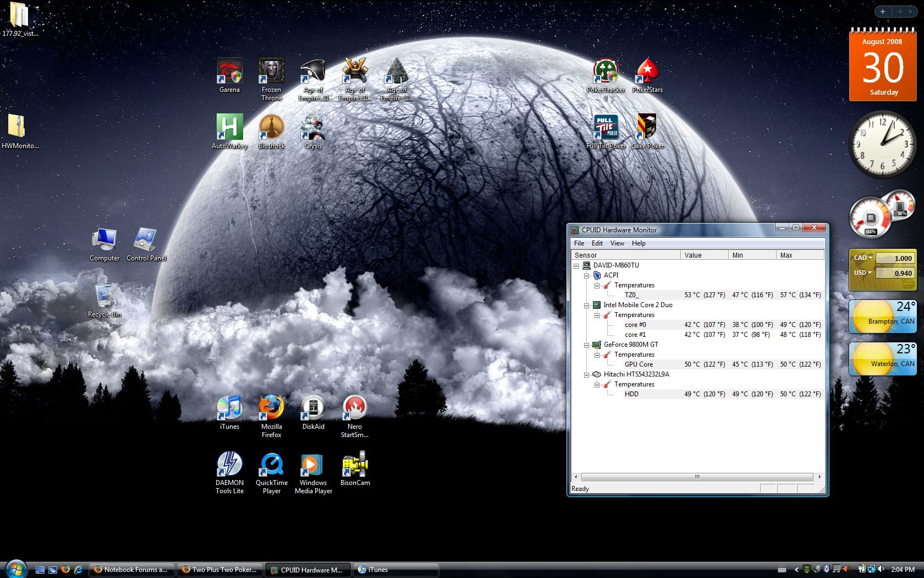This screenshot has height=578, width=924.
Task: Click the Max column header
Action: click(x=800, y=255)
